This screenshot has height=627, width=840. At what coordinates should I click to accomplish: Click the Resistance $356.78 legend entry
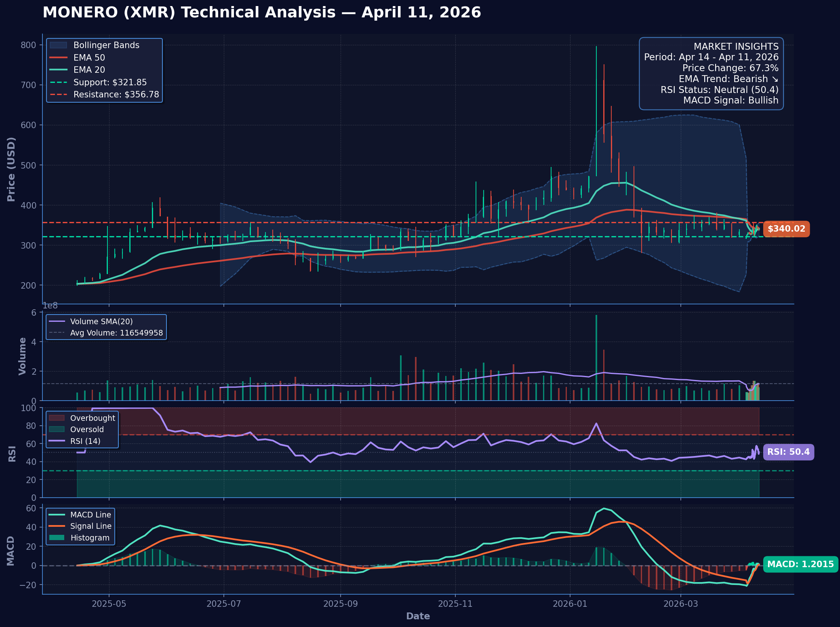tap(116, 95)
